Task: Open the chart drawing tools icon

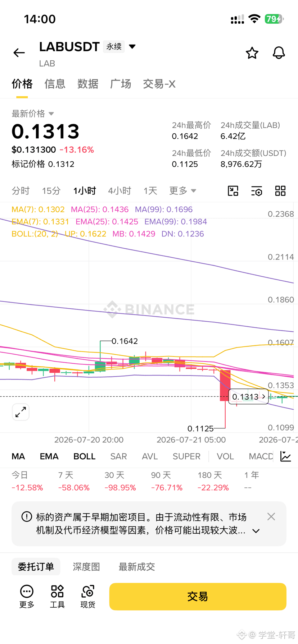Action: (x=233, y=191)
